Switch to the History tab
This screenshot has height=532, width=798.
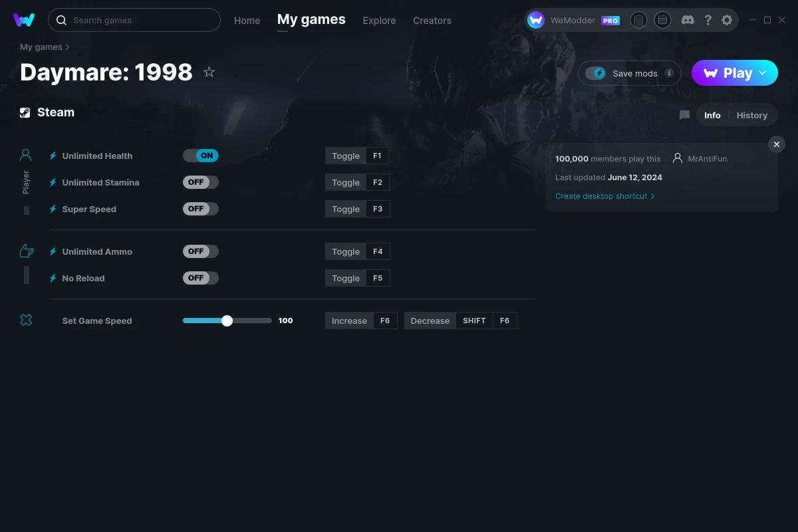[751, 115]
